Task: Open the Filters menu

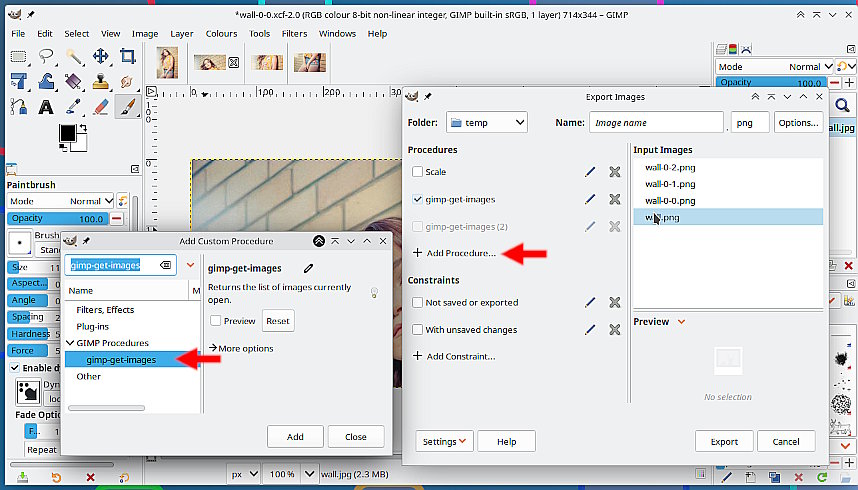Action: [x=294, y=33]
